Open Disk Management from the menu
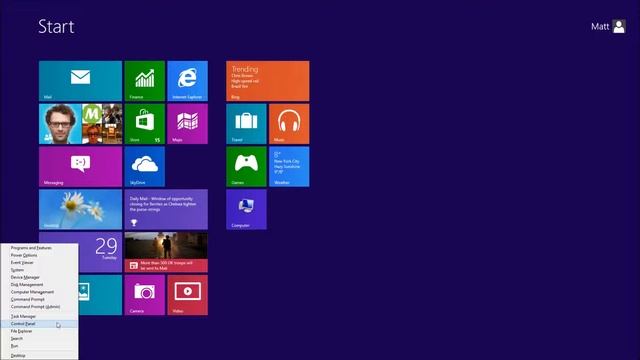640x360 pixels. (39, 284)
